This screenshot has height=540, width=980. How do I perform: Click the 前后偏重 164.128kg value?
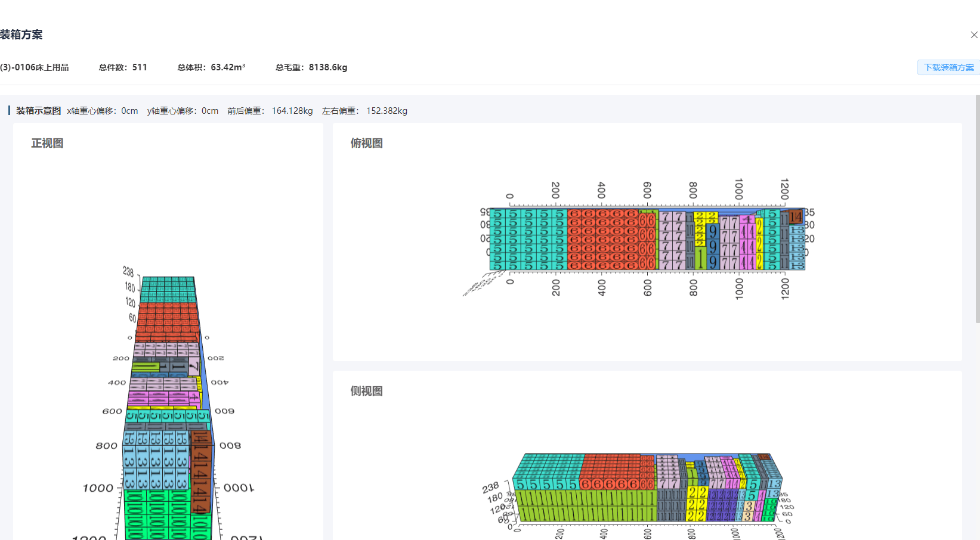270,111
